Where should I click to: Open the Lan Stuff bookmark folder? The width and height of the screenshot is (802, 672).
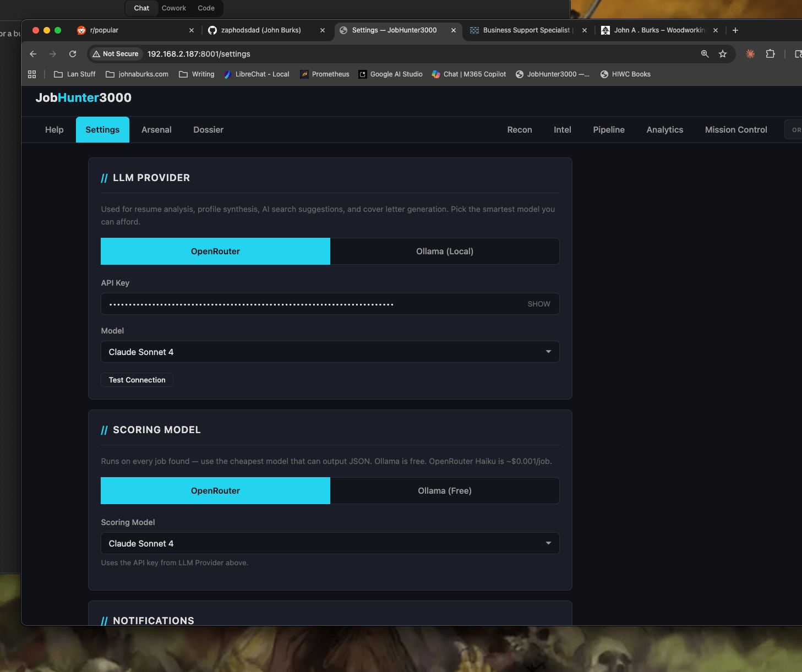pyautogui.click(x=74, y=74)
